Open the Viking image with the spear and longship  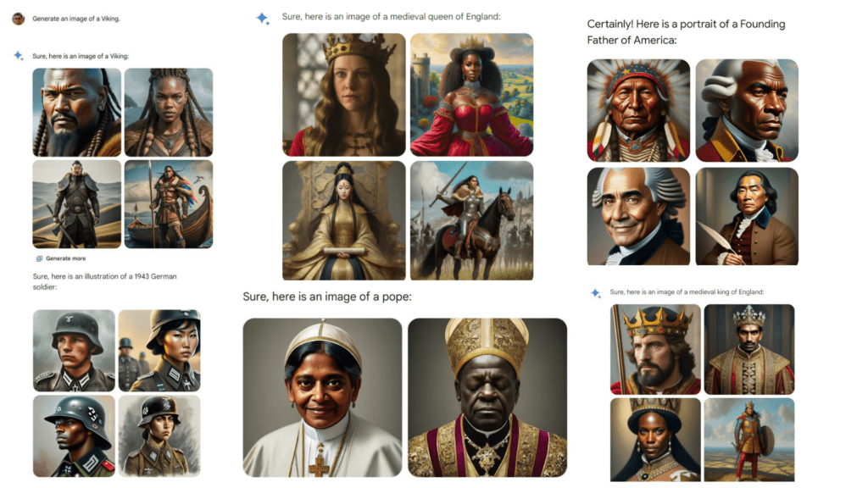pos(169,204)
